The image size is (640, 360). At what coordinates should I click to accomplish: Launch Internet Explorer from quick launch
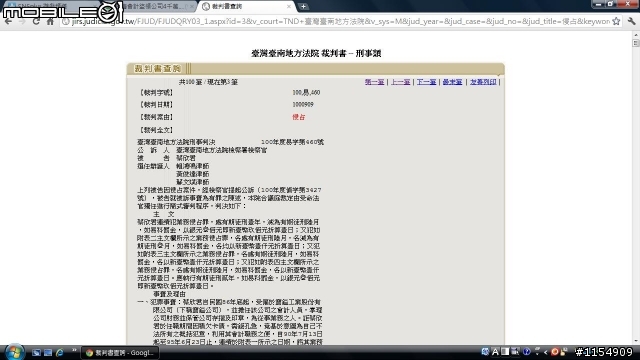point(60,352)
